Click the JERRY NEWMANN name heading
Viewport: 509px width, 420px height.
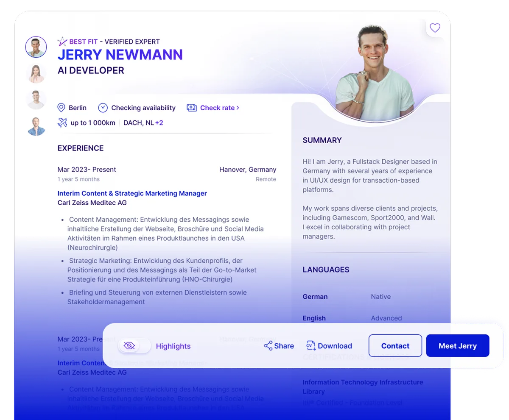120,55
